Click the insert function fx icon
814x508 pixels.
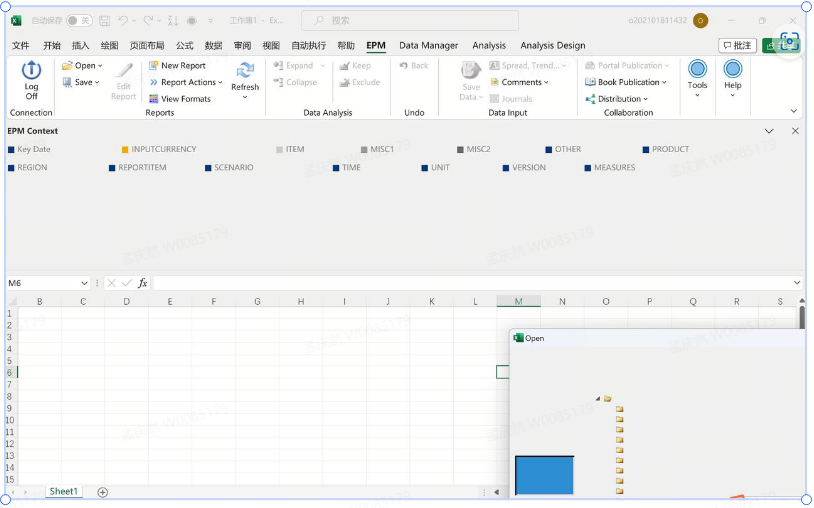pyautogui.click(x=142, y=283)
